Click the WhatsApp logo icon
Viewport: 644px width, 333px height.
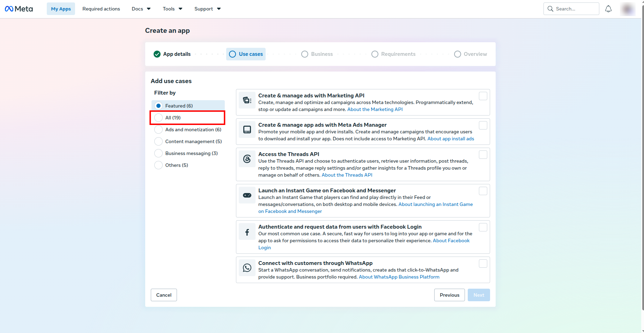[247, 268]
